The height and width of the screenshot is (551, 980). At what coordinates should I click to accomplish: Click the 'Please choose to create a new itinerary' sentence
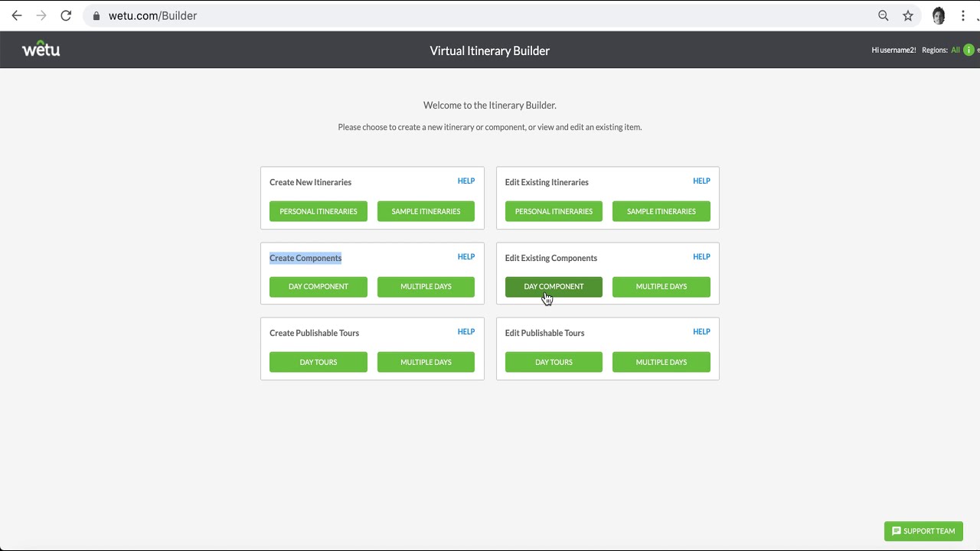click(x=490, y=127)
